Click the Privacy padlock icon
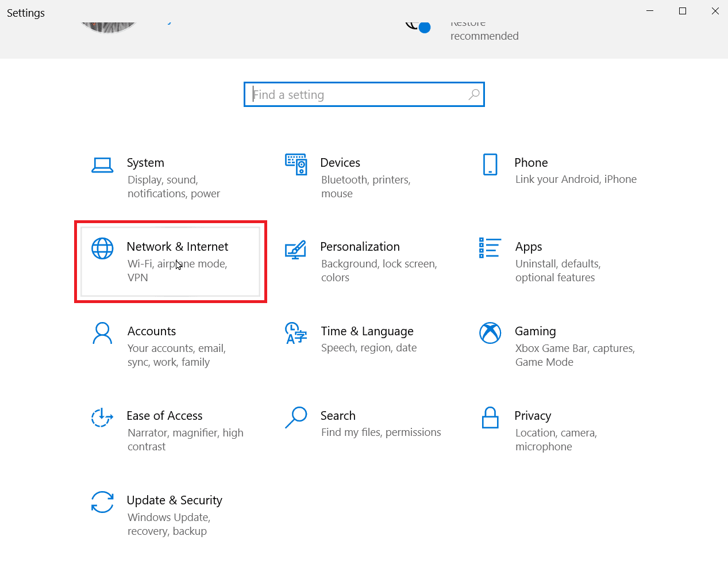The height and width of the screenshot is (563, 728). tap(490, 418)
